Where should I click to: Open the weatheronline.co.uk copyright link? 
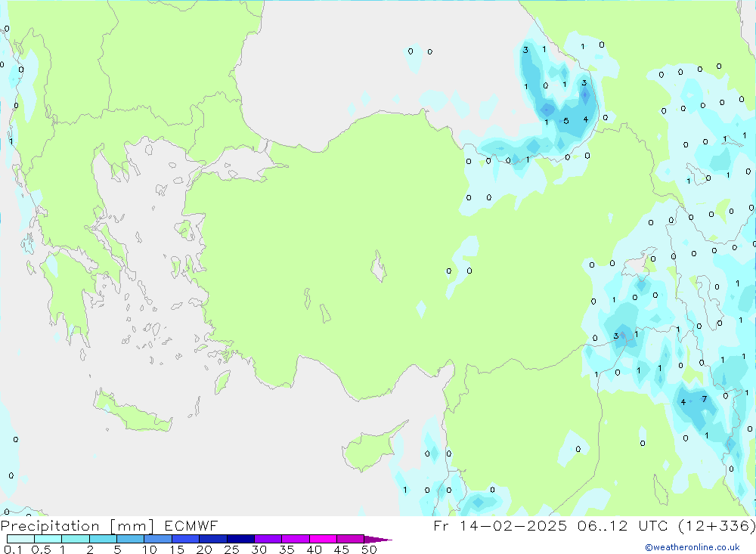[692, 547]
